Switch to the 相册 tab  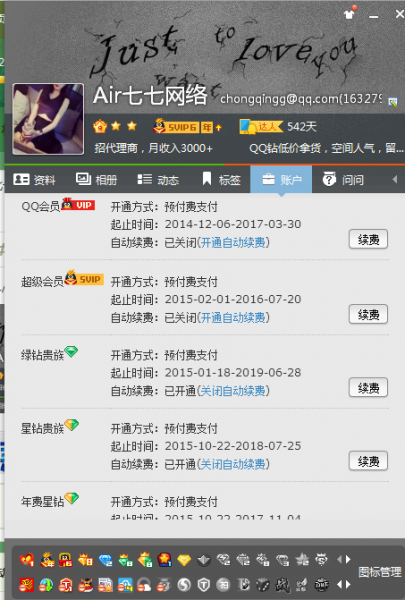(96, 179)
